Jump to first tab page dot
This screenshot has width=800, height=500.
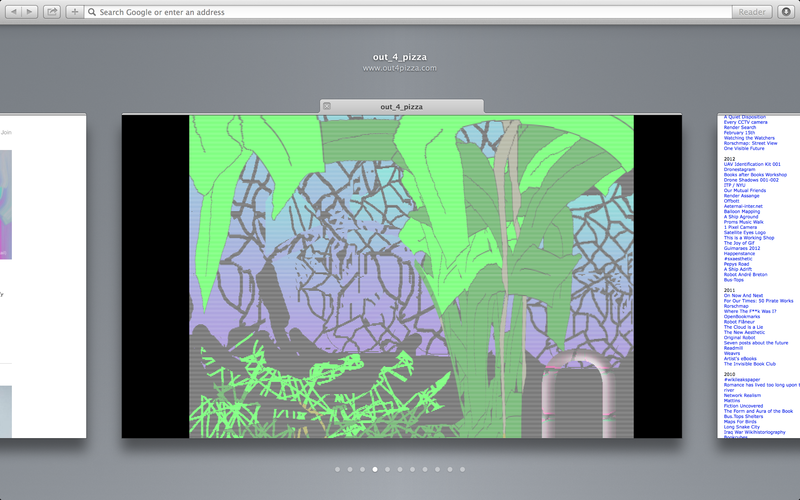point(337,469)
